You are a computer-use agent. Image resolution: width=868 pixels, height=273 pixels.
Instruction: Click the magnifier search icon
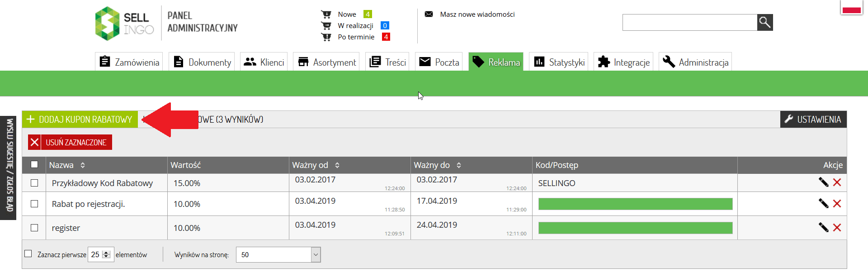coord(765,22)
